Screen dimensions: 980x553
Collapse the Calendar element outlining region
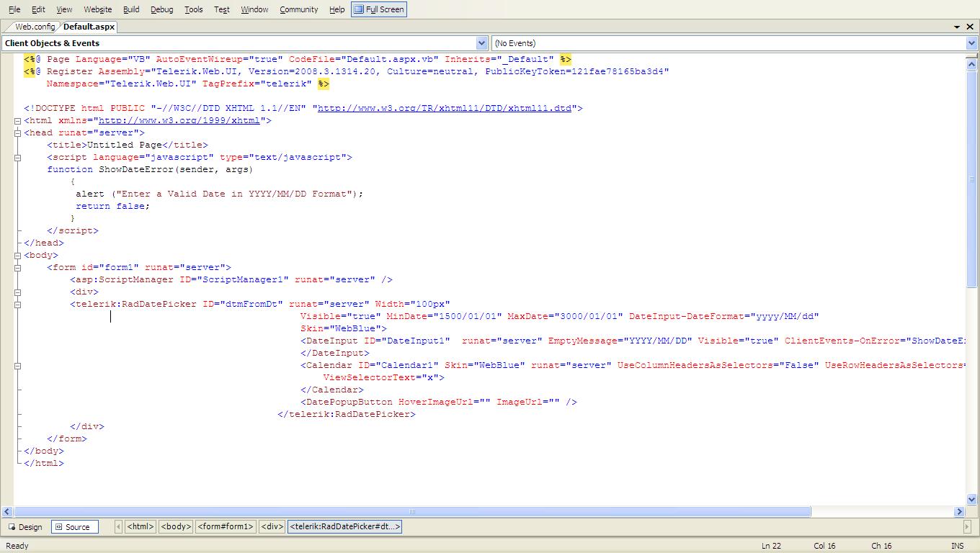click(18, 366)
